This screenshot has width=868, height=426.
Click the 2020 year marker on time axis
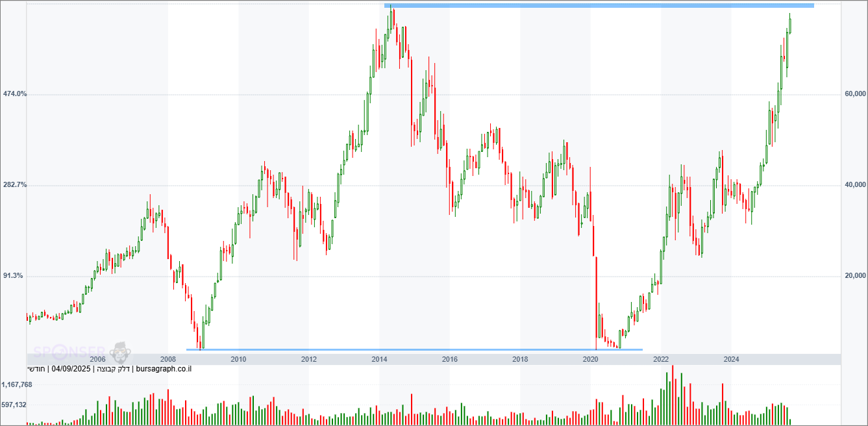point(591,359)
